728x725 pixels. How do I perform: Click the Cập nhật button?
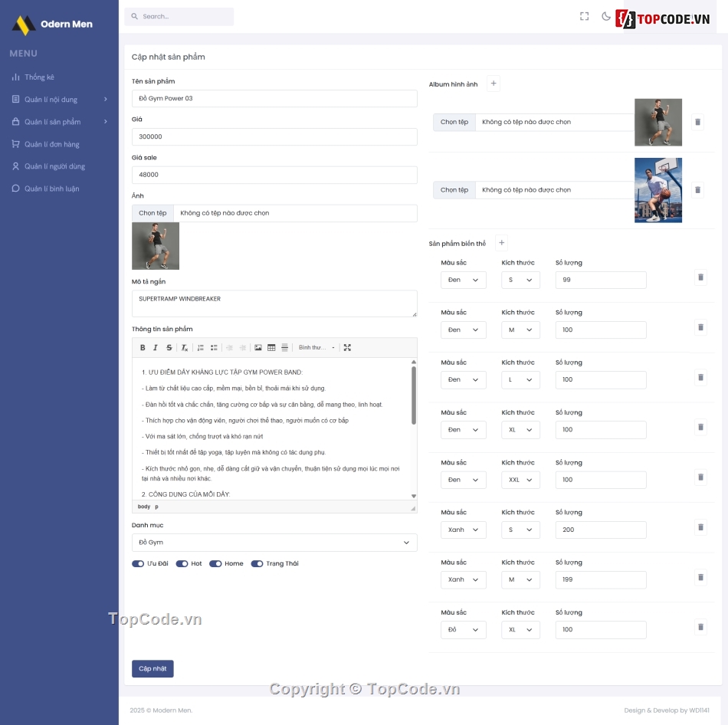pyautogui.click(x=152, y=669)
